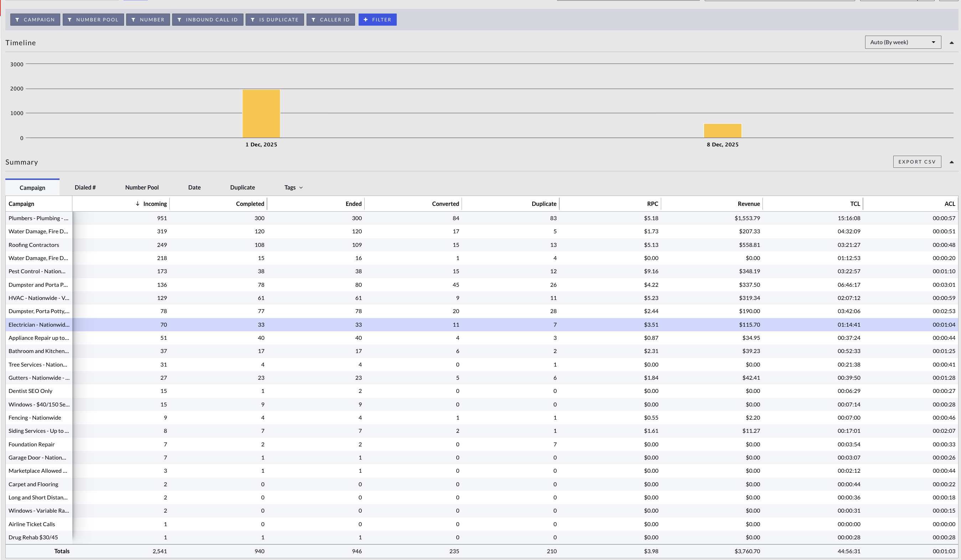The height and width of the screenshot is (560, 961).
Task: Click the Export CSV button
Action: [917, 162]
